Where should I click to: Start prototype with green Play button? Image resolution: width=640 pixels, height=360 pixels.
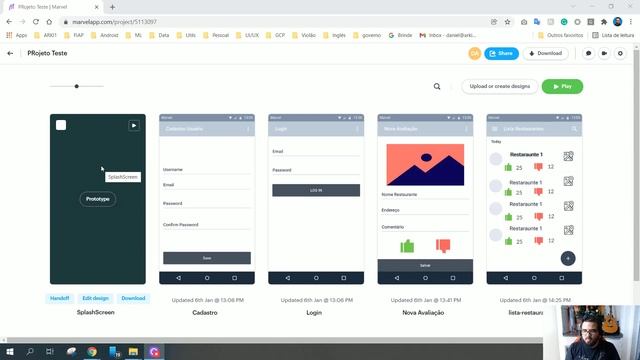562,87
